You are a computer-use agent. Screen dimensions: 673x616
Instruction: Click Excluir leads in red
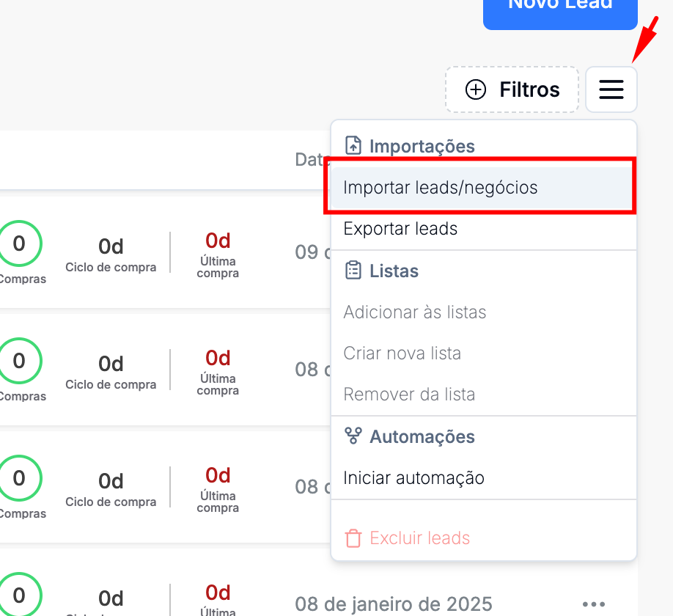[419, 538]
